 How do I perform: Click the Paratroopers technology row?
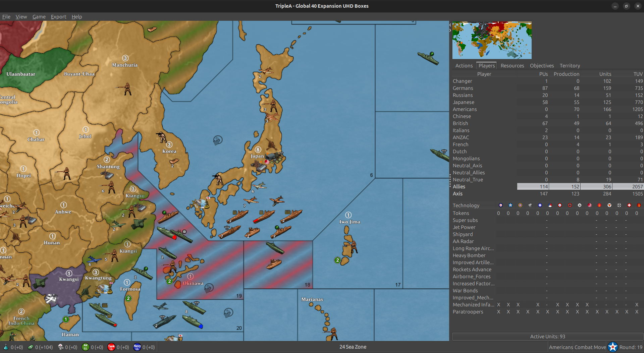pos(547,312)
